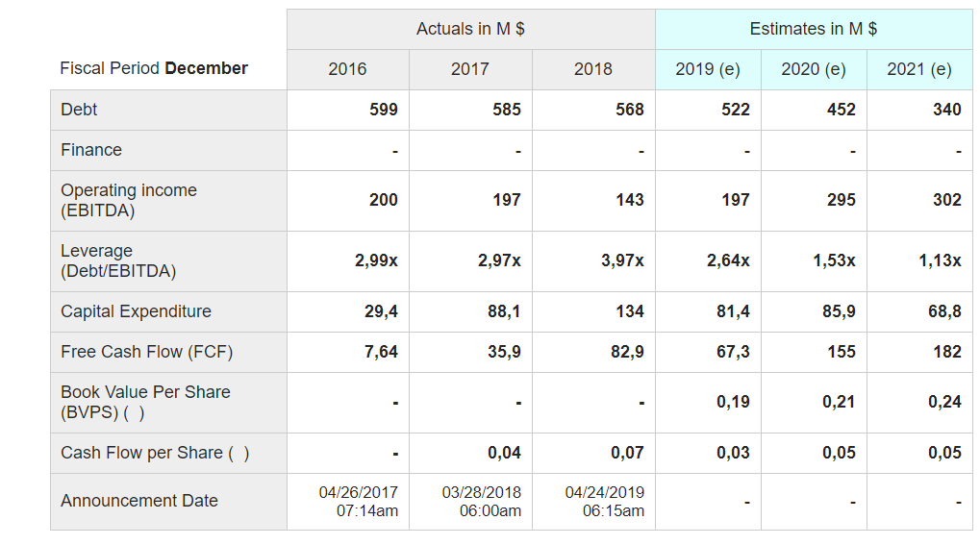Click the 04/24/2019 announcement date cell
This screenshot has height=545, width=980.
(604, 501)
